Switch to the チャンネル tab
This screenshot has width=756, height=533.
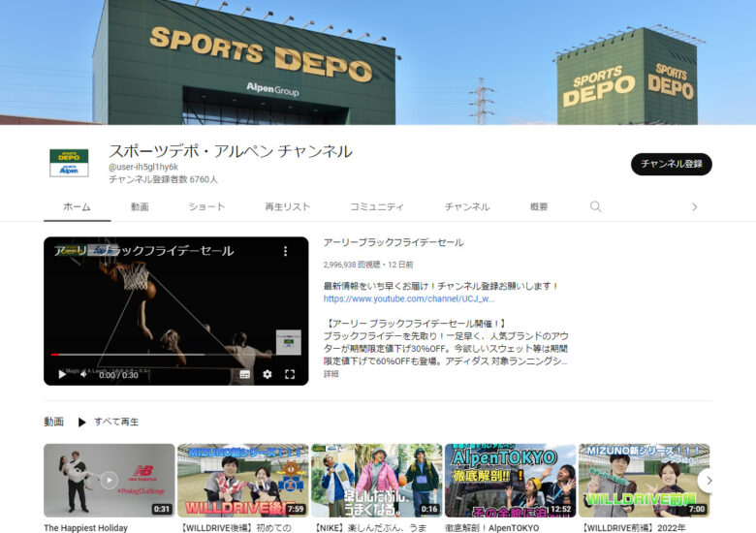[467, 206]
